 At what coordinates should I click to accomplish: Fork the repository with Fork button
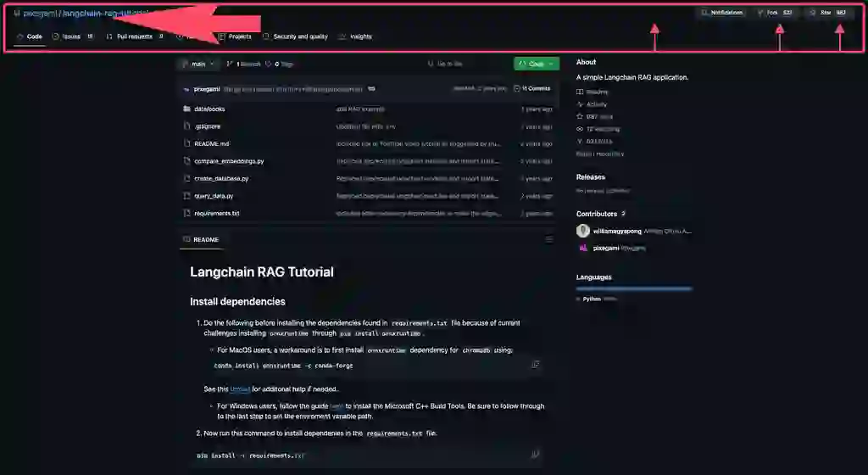coord(775,12)
